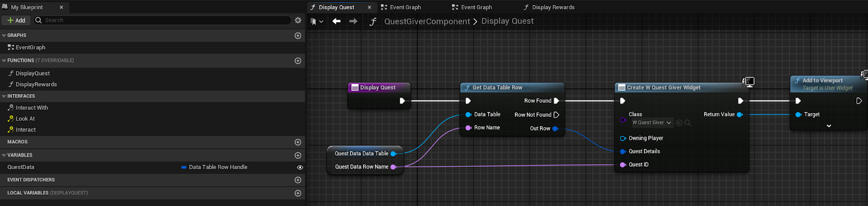Click the Display Quest node exec output pin
The width and height of the screenshot is (868, 206).
point(402,101)
